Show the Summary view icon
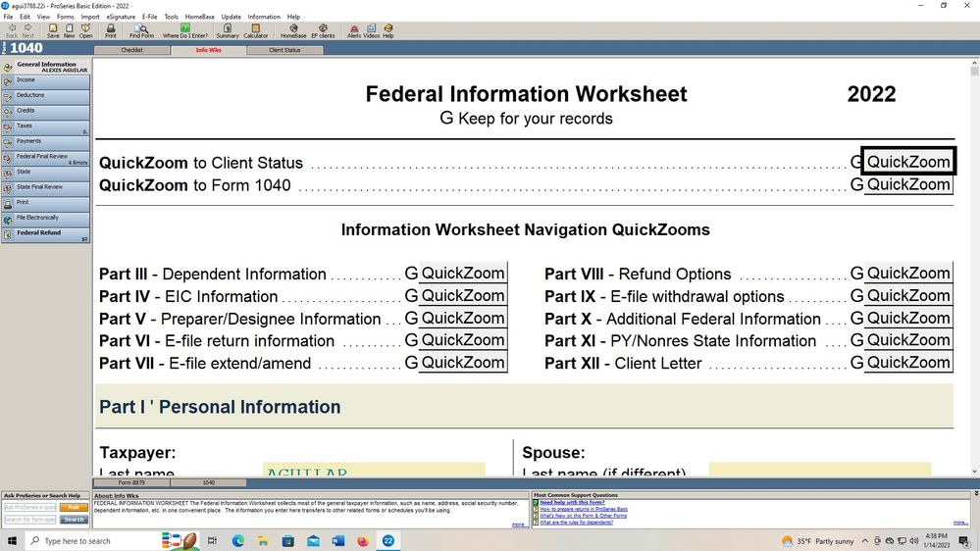980x551 pixels. (228, 29)
